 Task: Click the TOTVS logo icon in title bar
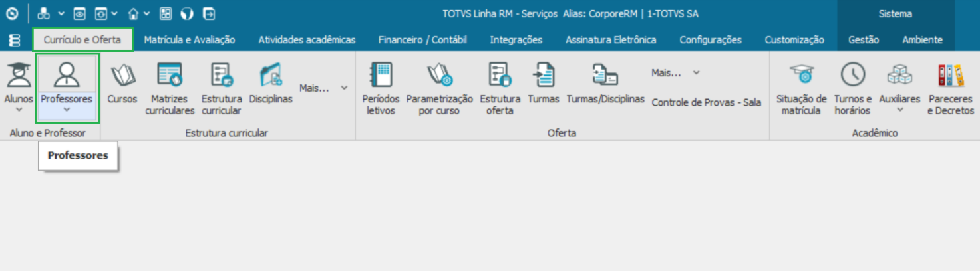12,13
